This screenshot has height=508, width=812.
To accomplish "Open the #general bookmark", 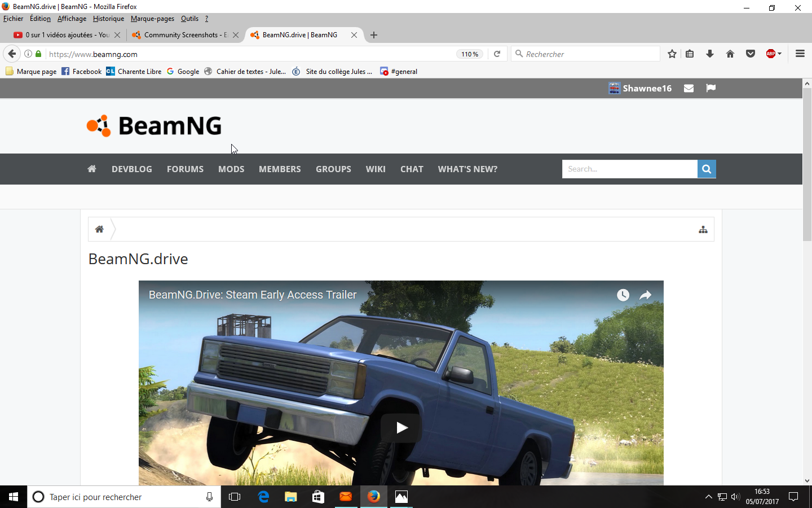I will [x=399, y=71].
